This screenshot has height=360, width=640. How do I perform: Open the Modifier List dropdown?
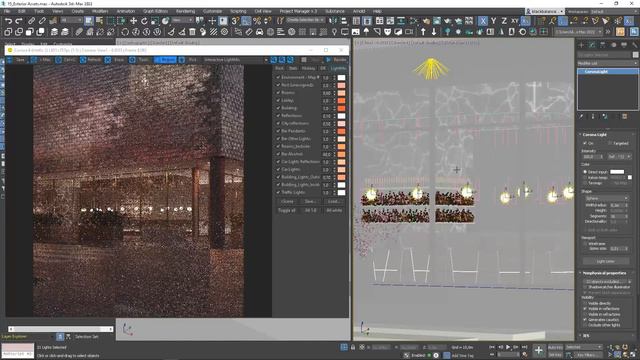click(x=607, y=63)
